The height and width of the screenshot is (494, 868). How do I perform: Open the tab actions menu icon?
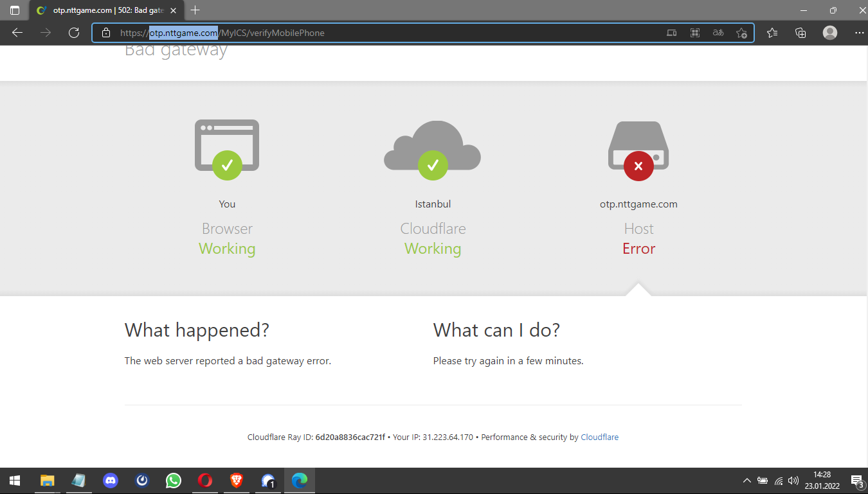(x=15, y=10)
